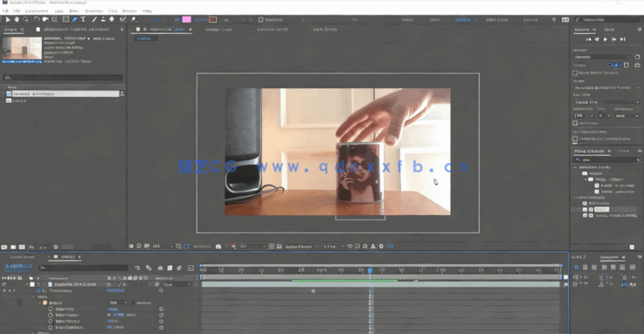Viewport: 644px width, 334px height.
Task: Tick the Full Screen checkbox in Preview
Action: pos(575,123)
